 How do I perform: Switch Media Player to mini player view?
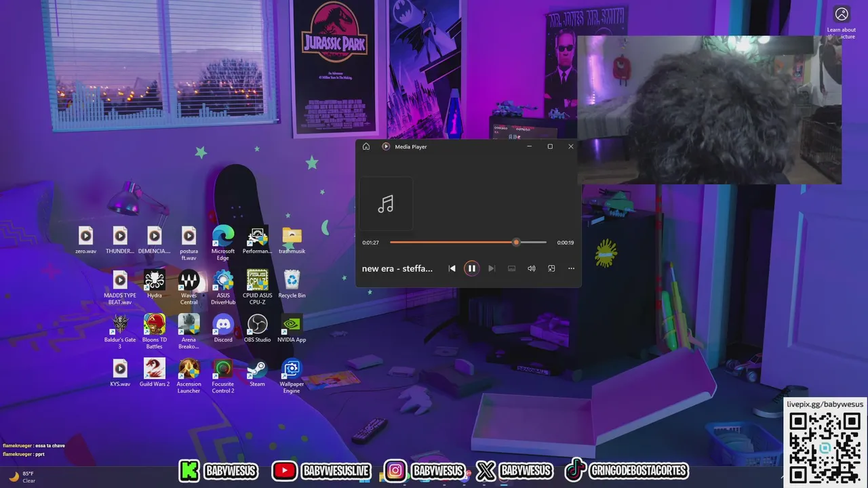551,268
